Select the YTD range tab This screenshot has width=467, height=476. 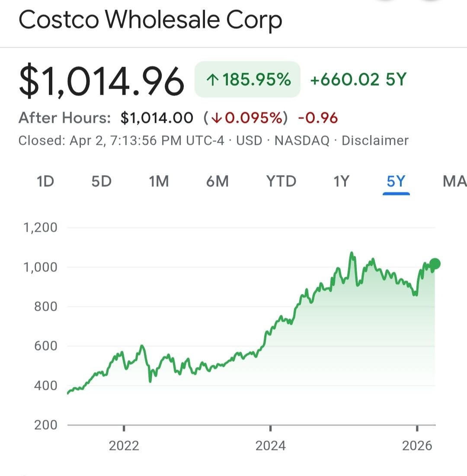[281, 182]
